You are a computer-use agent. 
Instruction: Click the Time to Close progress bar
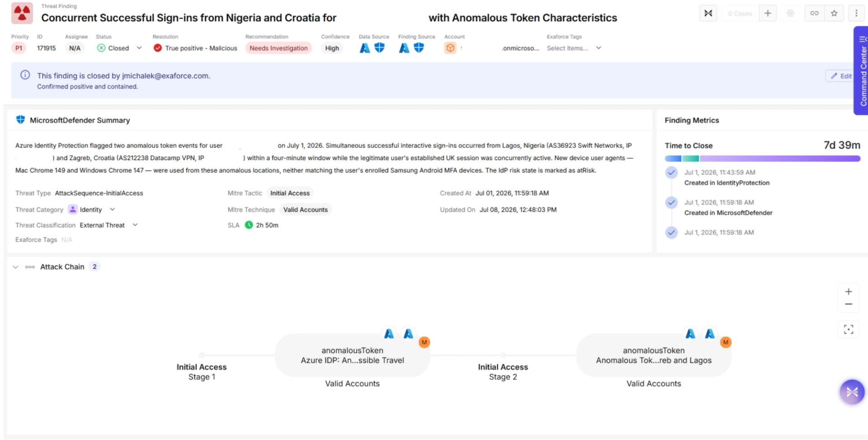click(762, 159)
